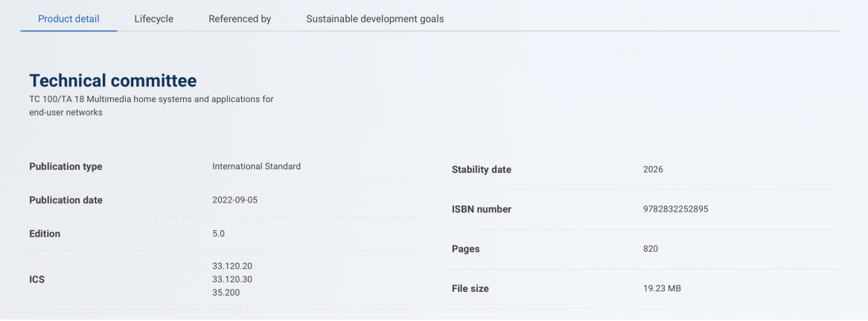Click the Stability date label
Viewport: 868px width, 321px height.
tap(482, 170)
